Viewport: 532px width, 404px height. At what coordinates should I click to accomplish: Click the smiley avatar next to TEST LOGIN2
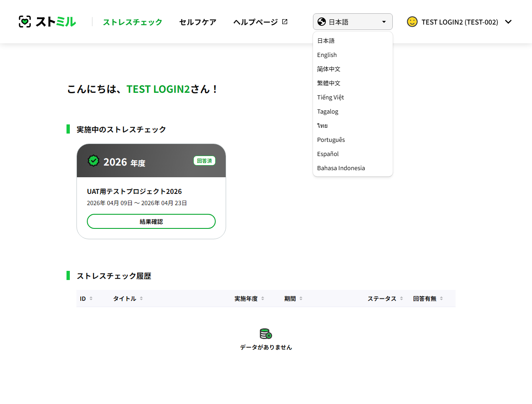pos(412,22)
